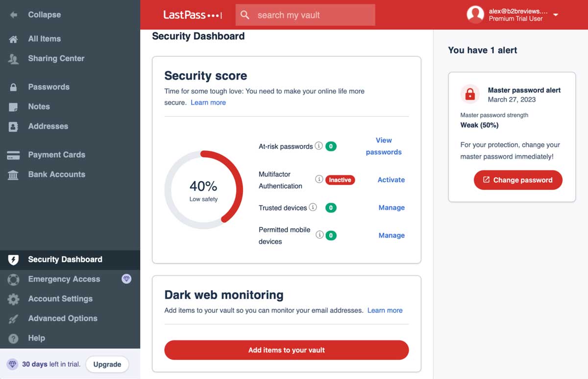Click Change password in the alert panel
588x379 pixels.
click(x=518, y=180)
